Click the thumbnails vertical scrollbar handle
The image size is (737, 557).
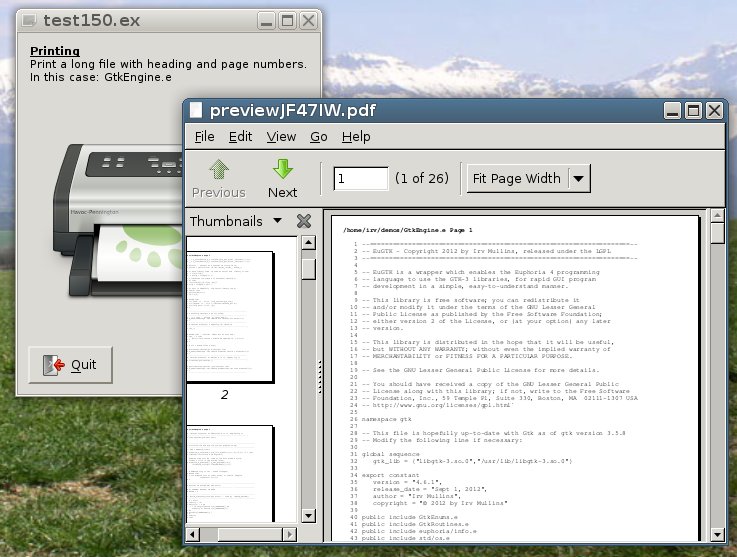309,268
